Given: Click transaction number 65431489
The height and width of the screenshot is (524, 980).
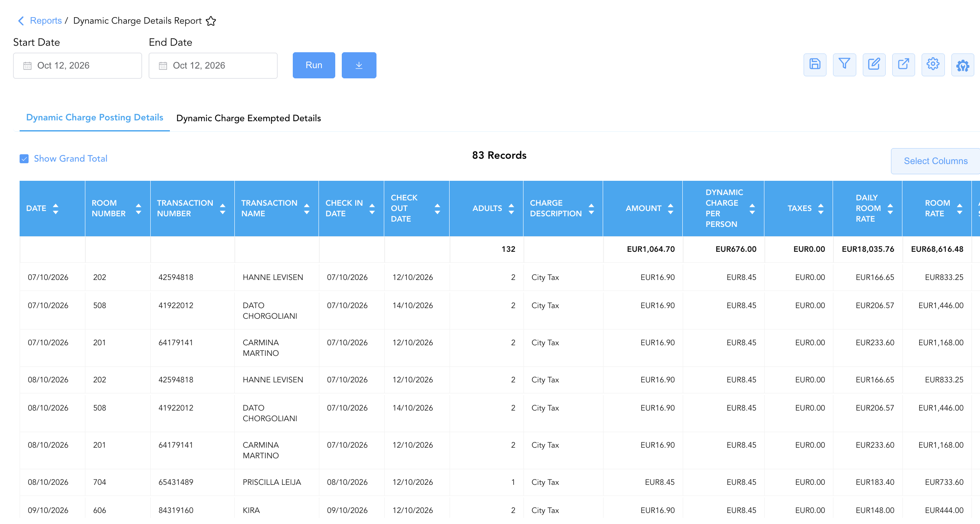Looking at the screenshot, I should pos(176,482).
